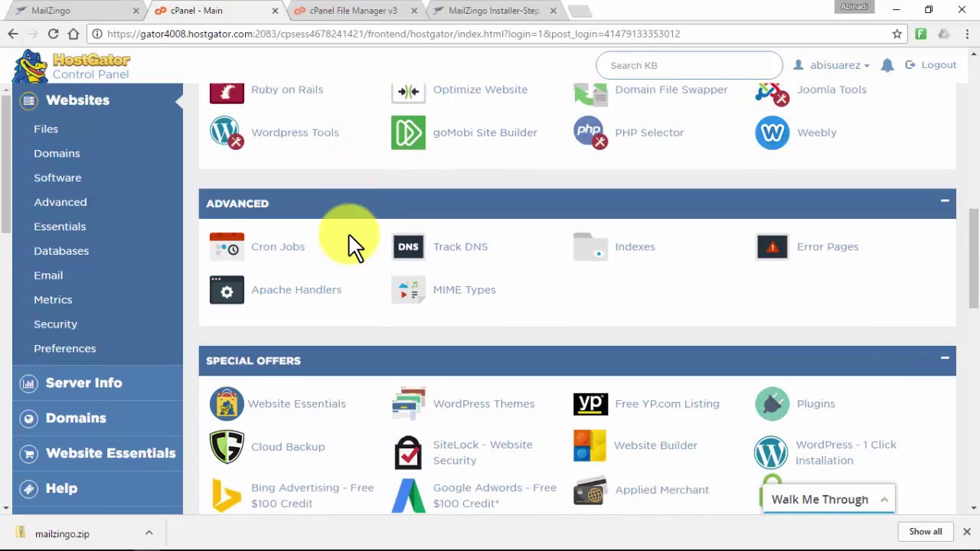Reload the page with the refresh button
The height and width of the screenshot is (551, 980).
53,34
